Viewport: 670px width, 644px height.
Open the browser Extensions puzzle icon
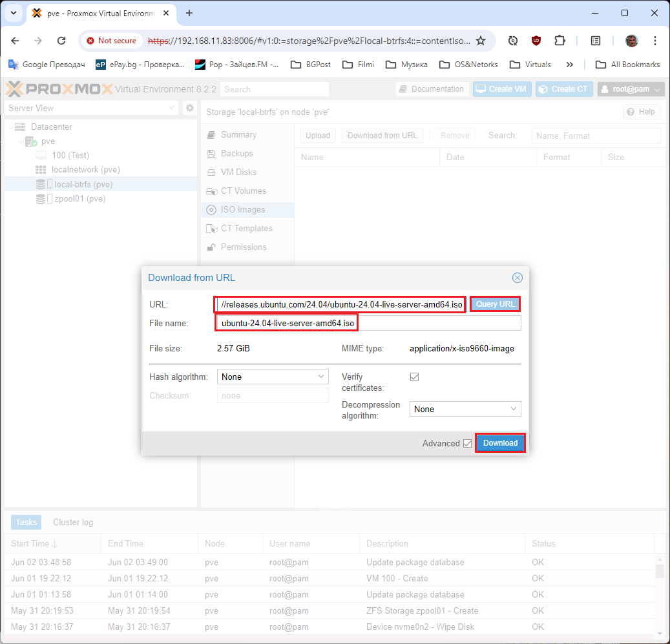tap(560, 41)
